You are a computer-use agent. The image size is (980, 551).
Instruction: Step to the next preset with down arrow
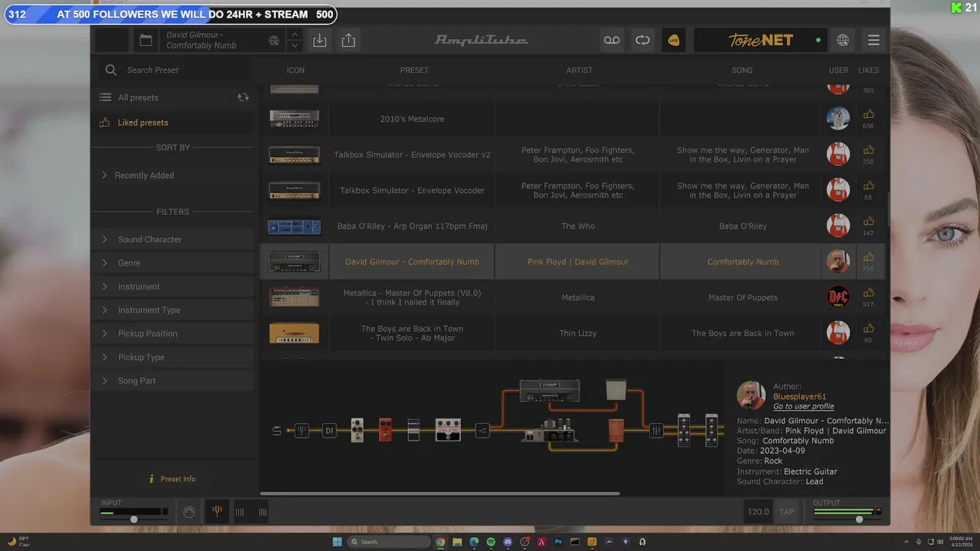(295, 46)
